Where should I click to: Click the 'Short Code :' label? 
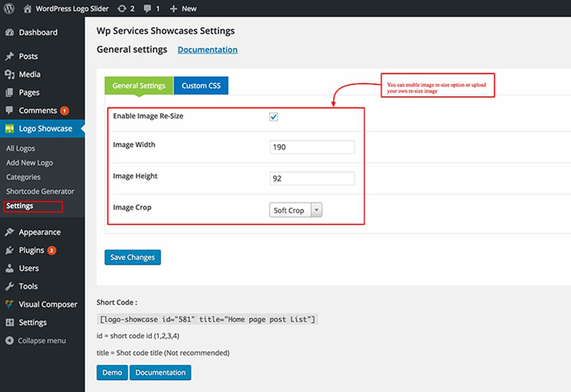[117, 302]
